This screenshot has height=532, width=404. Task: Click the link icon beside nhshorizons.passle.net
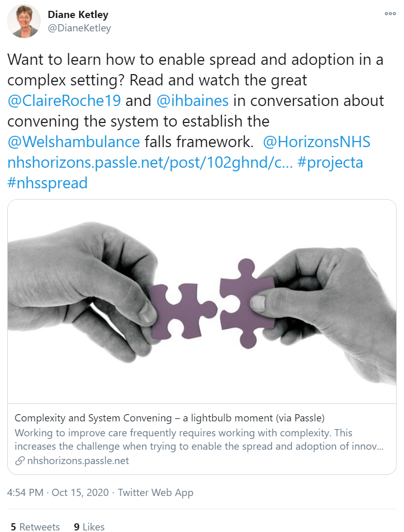click(20, 461)
